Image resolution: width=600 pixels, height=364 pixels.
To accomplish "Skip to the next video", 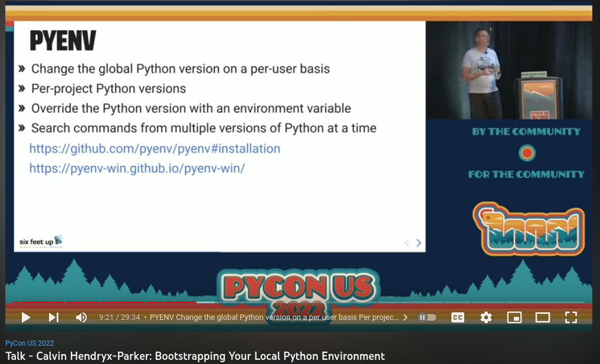I will pos(54,317).
